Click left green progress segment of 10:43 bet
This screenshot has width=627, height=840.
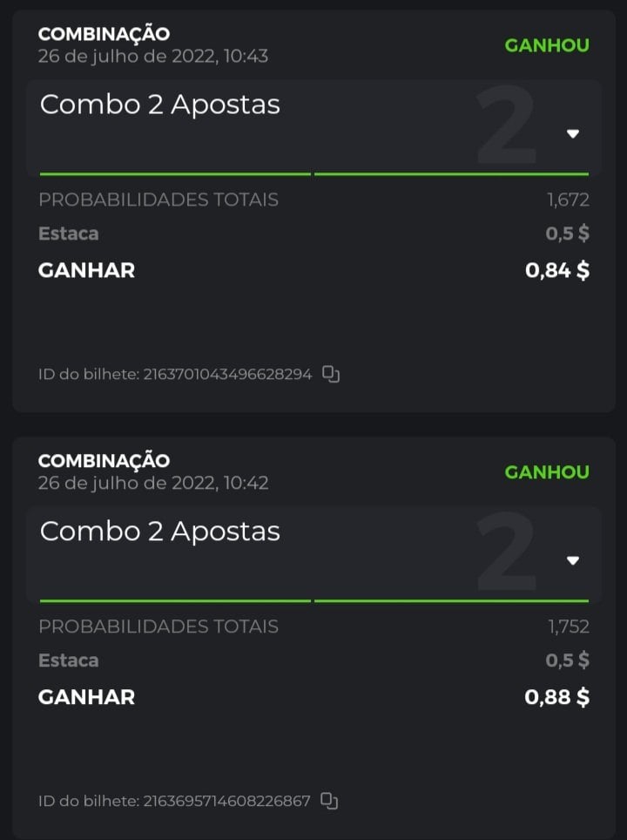pos(175,174)
